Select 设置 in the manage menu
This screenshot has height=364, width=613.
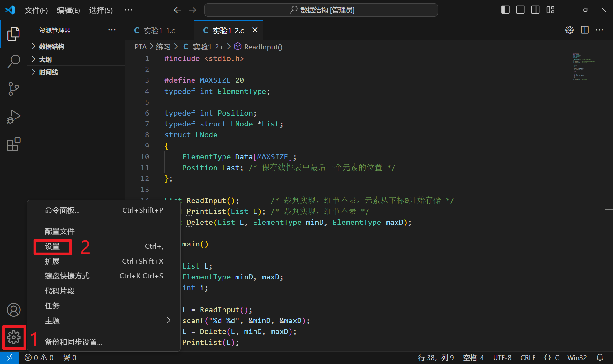tap(52, 246)
